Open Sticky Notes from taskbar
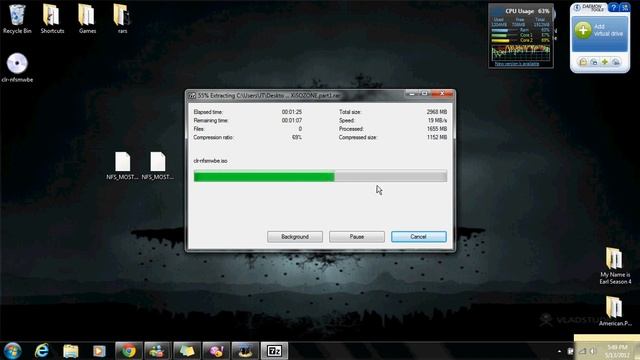This screenshot has width=640, height=360. click(x=187, y=351)
